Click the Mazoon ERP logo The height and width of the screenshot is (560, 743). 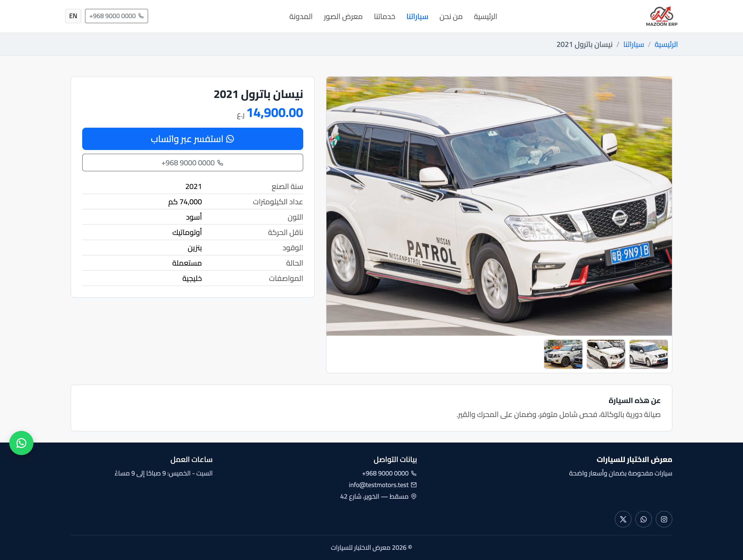pos(661,16)
